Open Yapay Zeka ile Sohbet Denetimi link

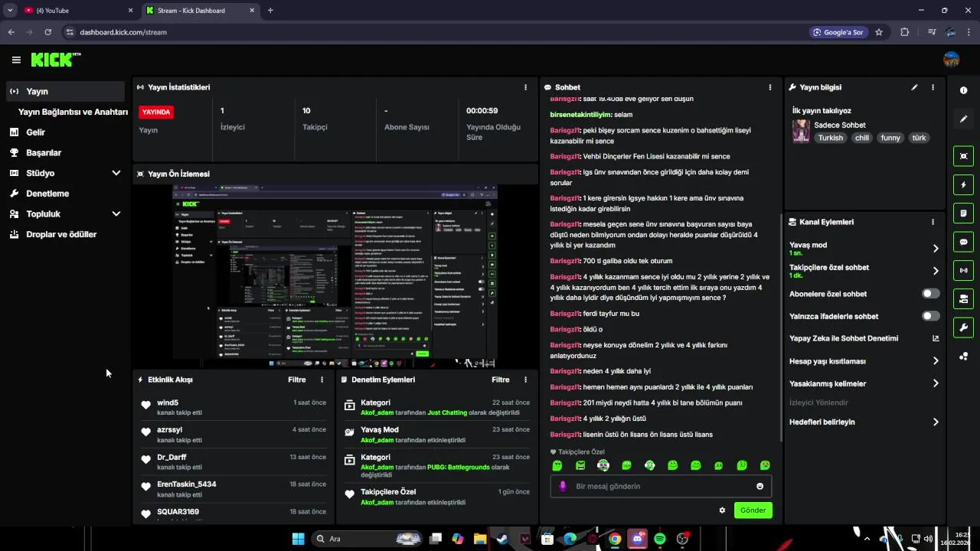click(864, 338)
